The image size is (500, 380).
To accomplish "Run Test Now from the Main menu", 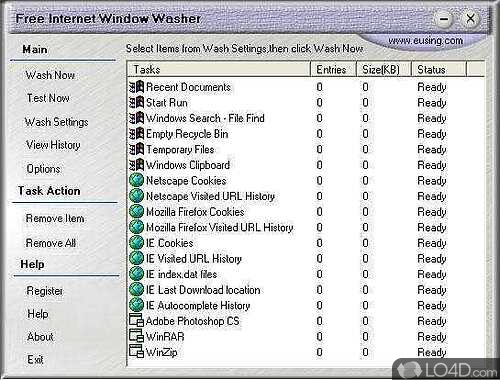I will (x=48, y=98).
